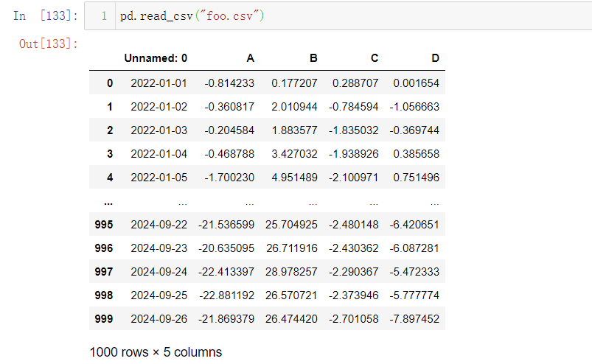
Task: Click the Out[133] output prompt
Action: pyautogui.click(x=49, y=43)
